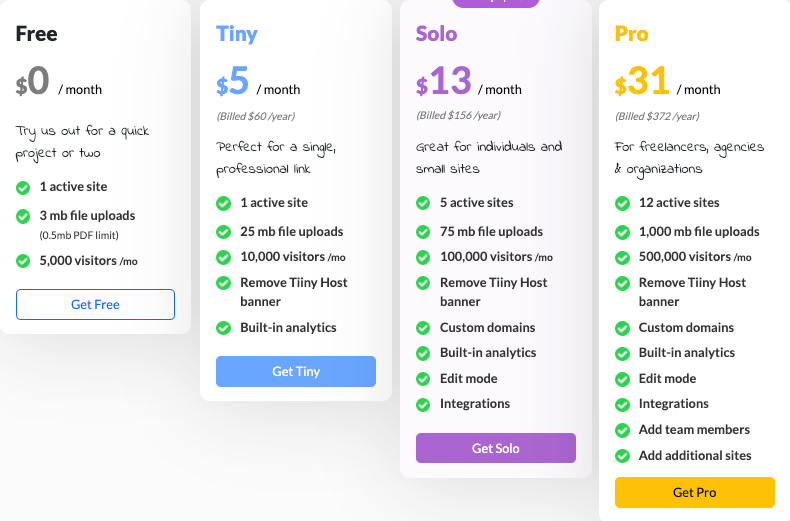Choose the Get Solo button

pyautogui.click(x=496, y=448)
